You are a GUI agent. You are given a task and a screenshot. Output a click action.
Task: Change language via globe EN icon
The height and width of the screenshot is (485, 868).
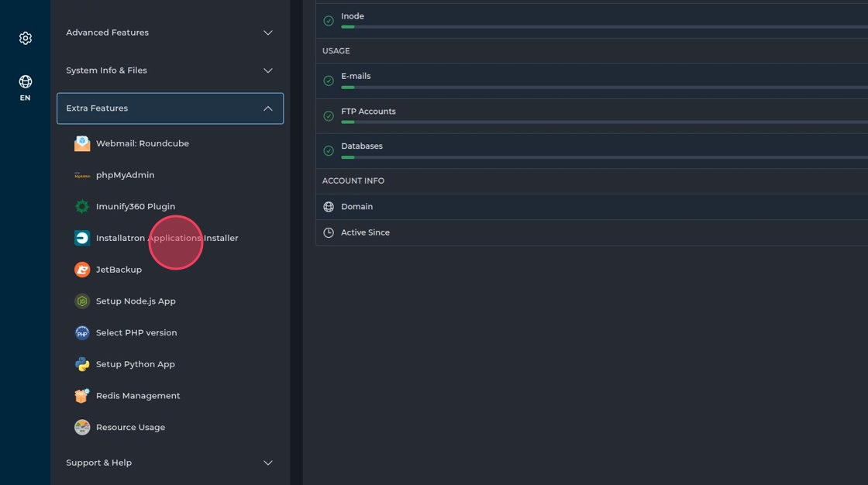coord(26,87)
